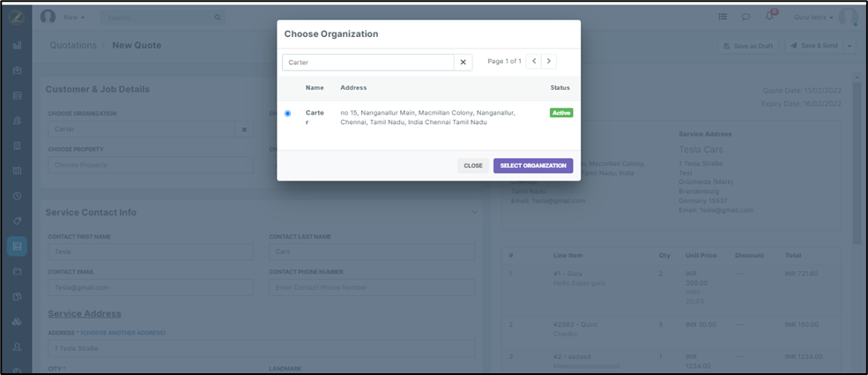Click the Carter address text in dialog
This screenshot has height=375, width=868.
click(428, 117)
